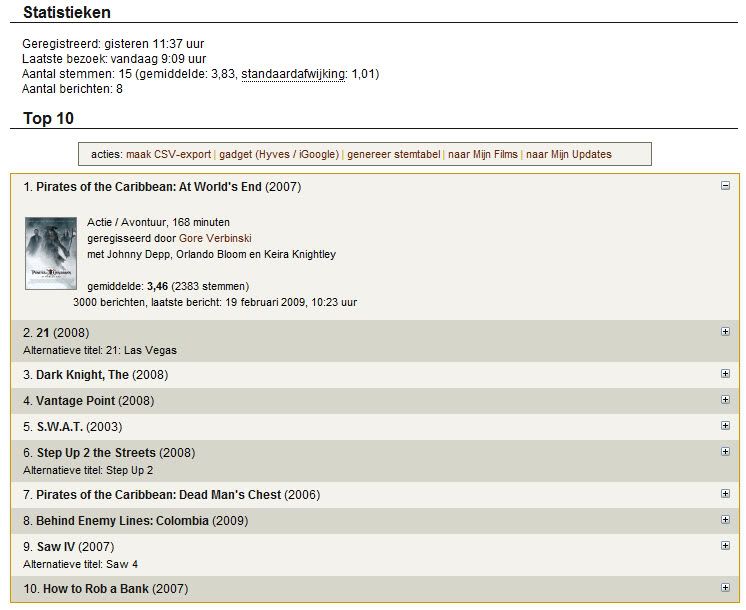
Task: Expand the Saw IV entry
Action: click(x=725, y=545)
